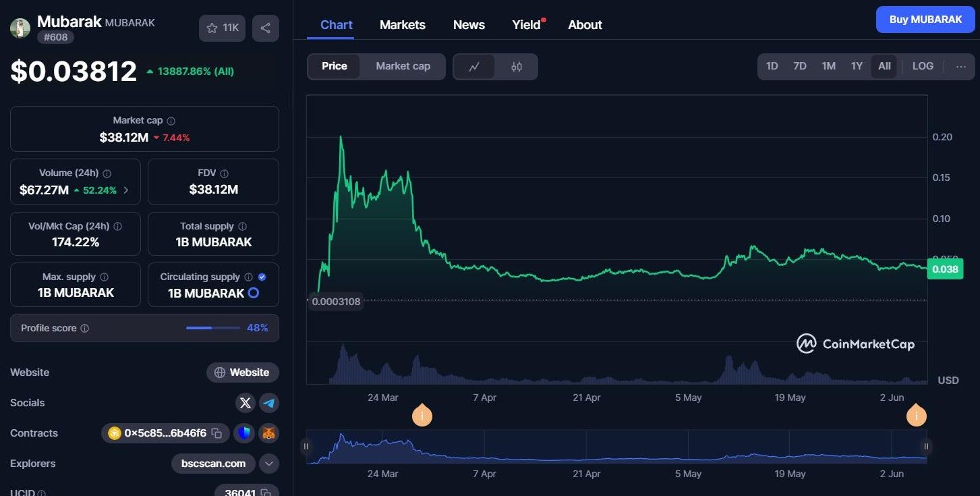980x496 pixels.
Task: Open the Website link button
Action: point(243,373)
